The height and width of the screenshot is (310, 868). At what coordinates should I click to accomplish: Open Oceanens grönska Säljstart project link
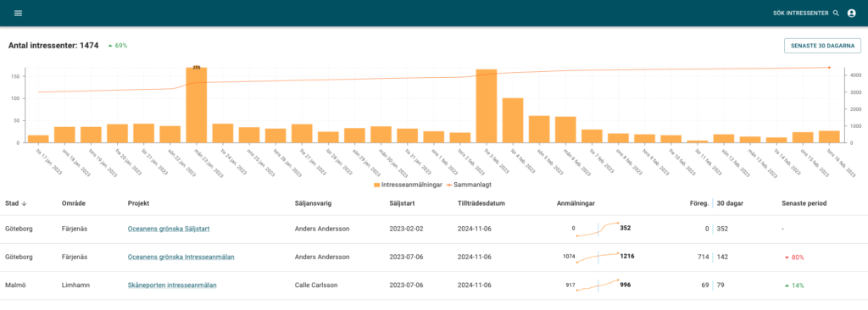(169, 229)
